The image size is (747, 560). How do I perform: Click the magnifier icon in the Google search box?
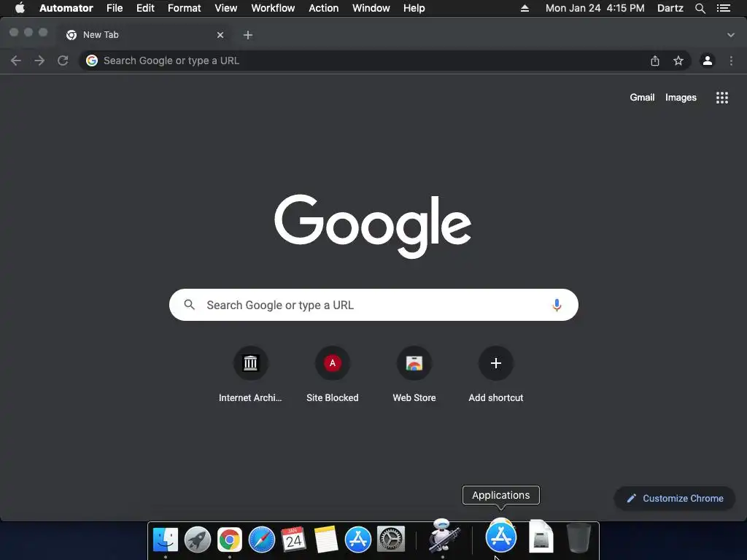pos(190,305)
